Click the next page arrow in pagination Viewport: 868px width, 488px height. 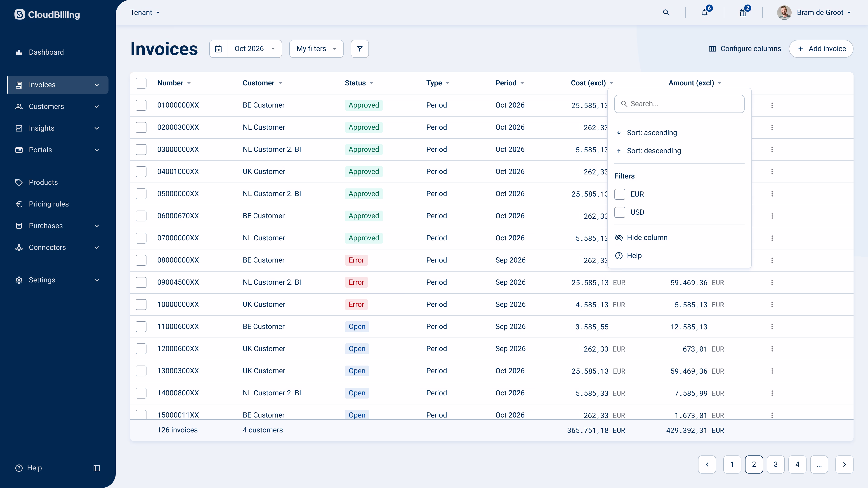844,465
